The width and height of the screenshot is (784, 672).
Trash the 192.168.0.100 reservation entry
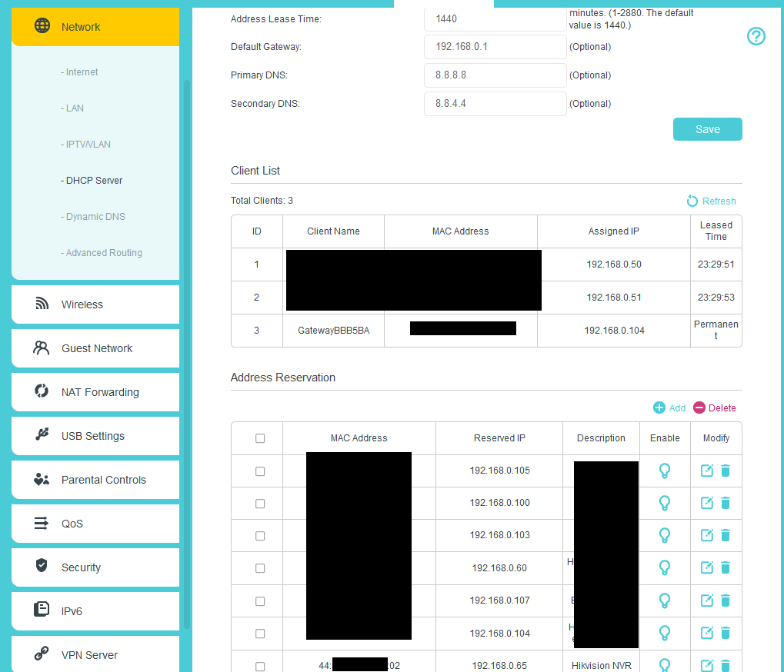point(725,503)
